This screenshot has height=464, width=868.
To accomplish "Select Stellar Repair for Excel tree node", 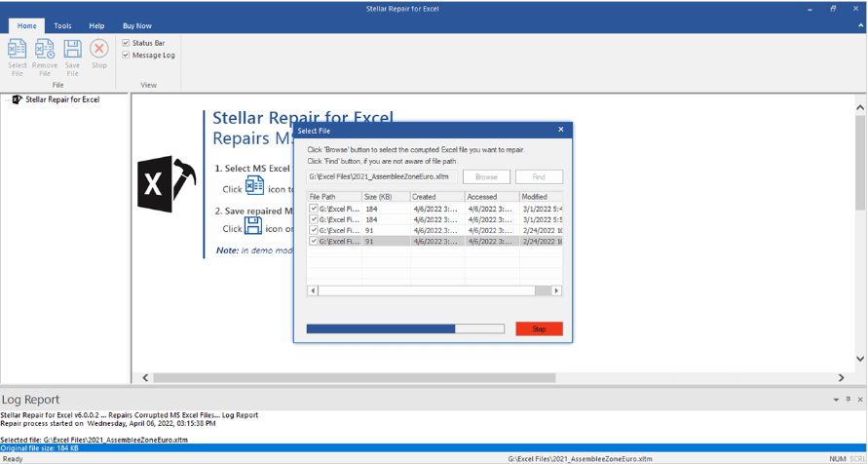I will coord(62,99).
